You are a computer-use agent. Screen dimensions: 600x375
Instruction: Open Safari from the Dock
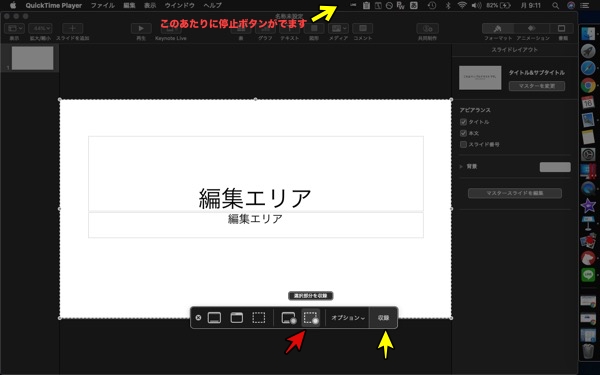click(x=588, y=68)
